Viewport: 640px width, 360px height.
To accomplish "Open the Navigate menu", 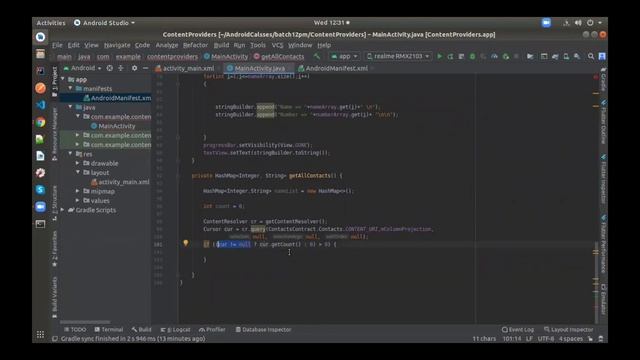I will (117, 45).
